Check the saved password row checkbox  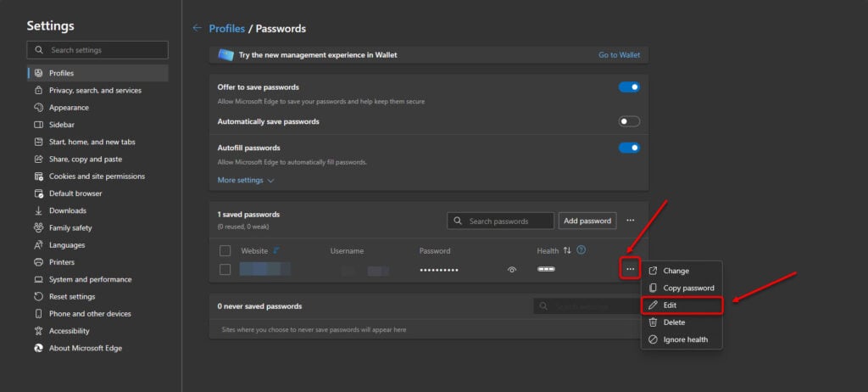(225, 270)
